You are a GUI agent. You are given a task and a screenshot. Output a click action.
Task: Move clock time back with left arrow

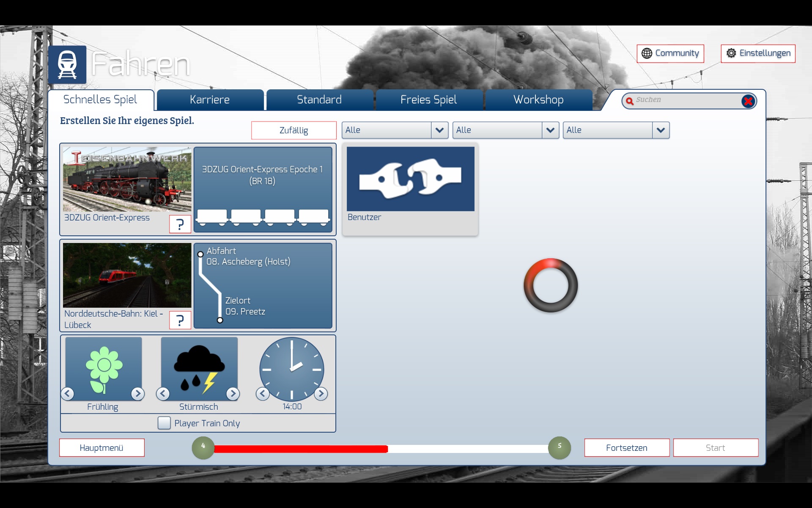coord(263,394)
